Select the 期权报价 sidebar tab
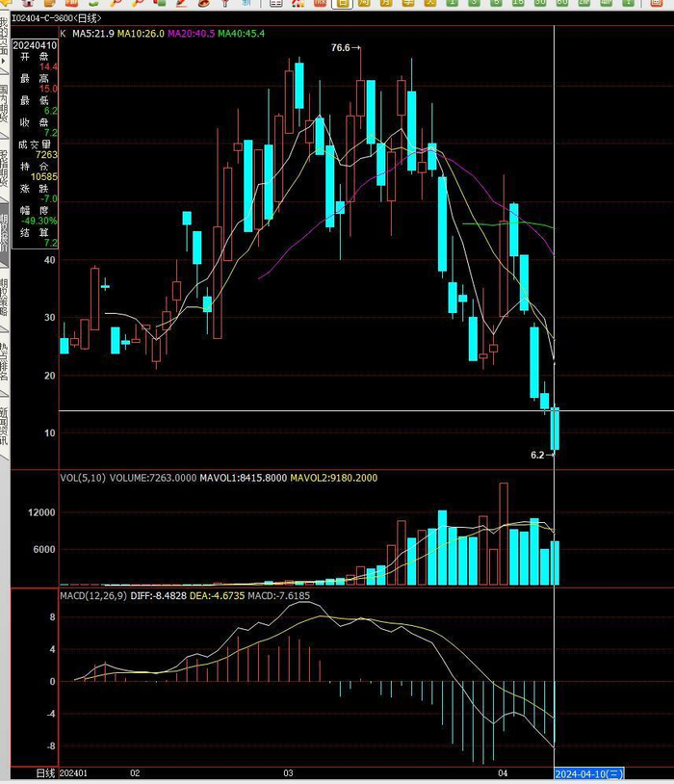The height and width of the screenshot is (784, 674). (x=4, y=233)
